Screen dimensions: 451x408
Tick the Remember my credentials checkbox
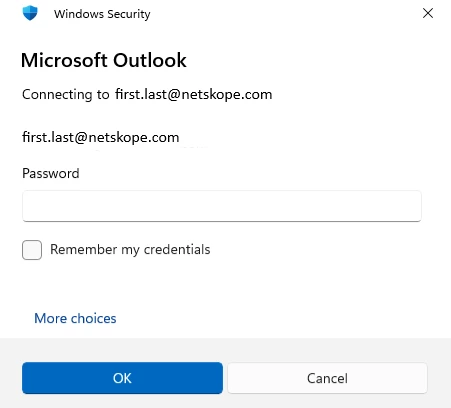point(32,250)
